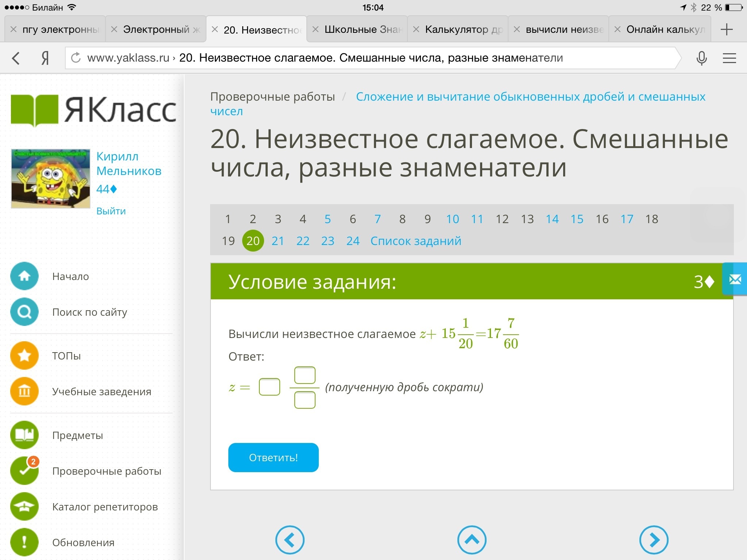Screen dimensions: 747x560
Task: Open Учебные заведения building icon
Action: (x=24, y=392)
